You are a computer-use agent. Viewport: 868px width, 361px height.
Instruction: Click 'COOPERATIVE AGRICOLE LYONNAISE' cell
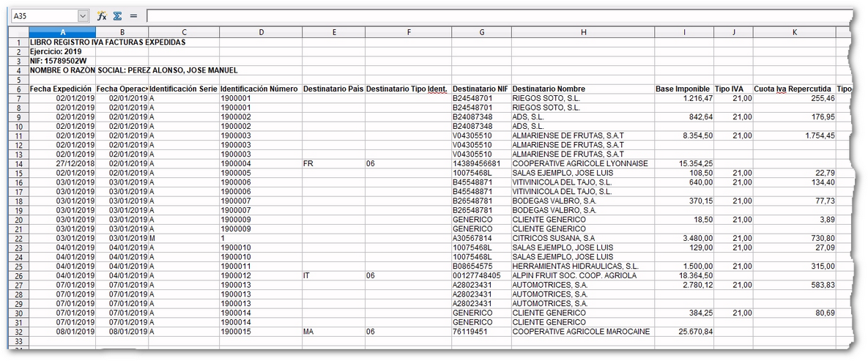coord(583,164)
